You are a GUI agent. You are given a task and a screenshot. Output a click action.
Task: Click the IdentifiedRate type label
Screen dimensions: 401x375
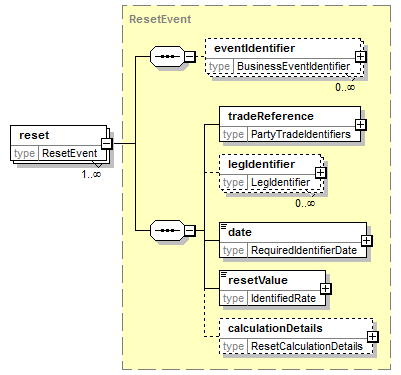(283, 298)
